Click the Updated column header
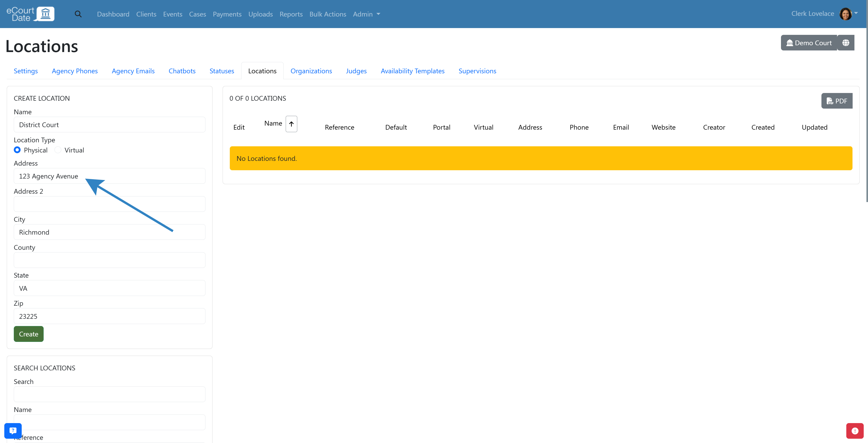This screenshot has width=868, height=443. point(814,127)
